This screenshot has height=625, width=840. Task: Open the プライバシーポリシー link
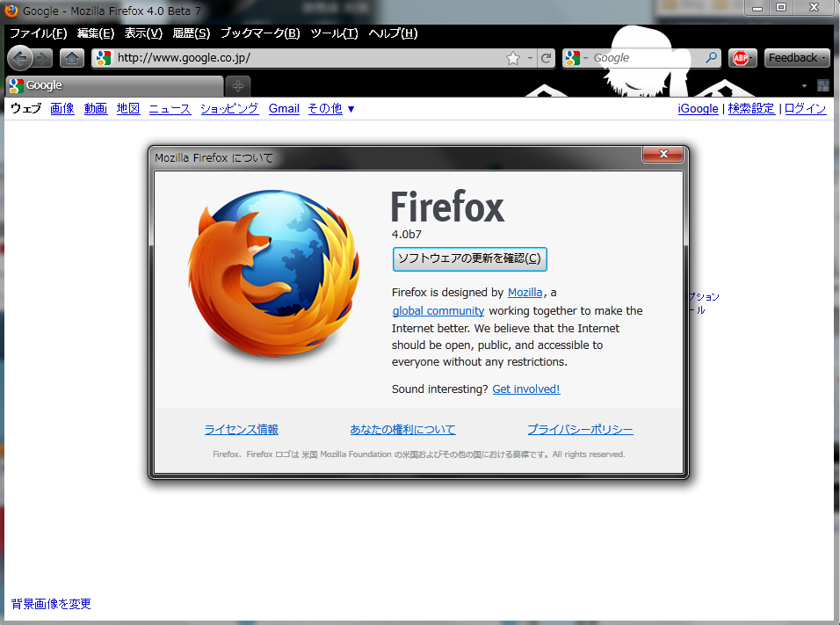[580, 429]
